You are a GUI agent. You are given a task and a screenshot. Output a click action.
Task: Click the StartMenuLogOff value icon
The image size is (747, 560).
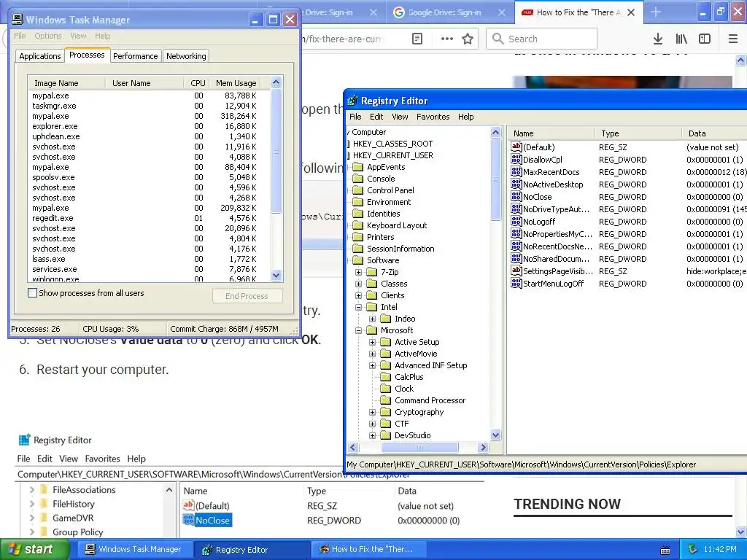coord(516,283)
